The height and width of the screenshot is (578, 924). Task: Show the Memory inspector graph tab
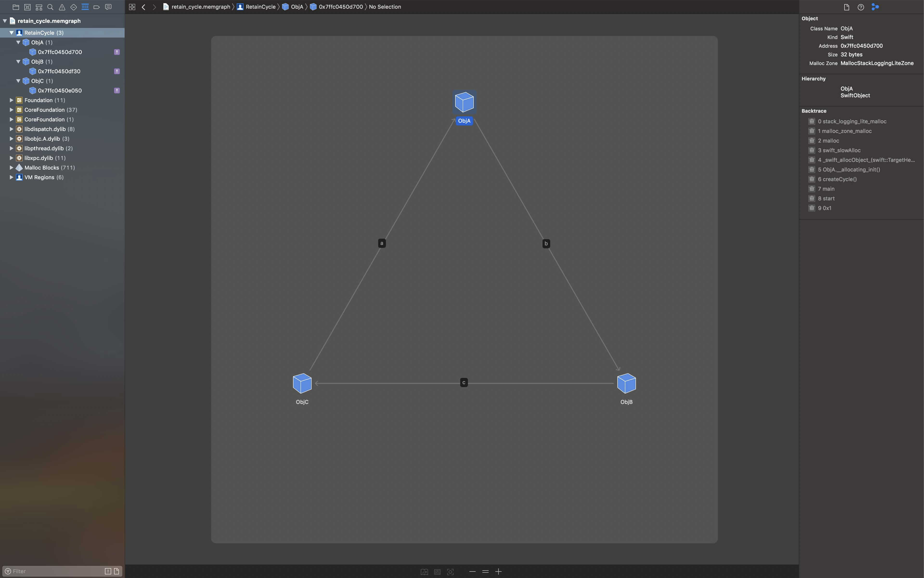click(875, 7)
